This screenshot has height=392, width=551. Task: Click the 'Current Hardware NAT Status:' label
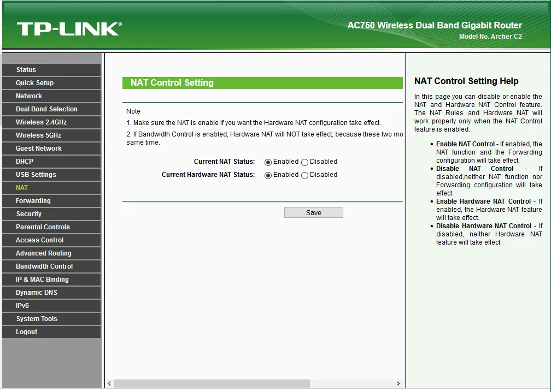pyautogui.click(x=208, y=174)
